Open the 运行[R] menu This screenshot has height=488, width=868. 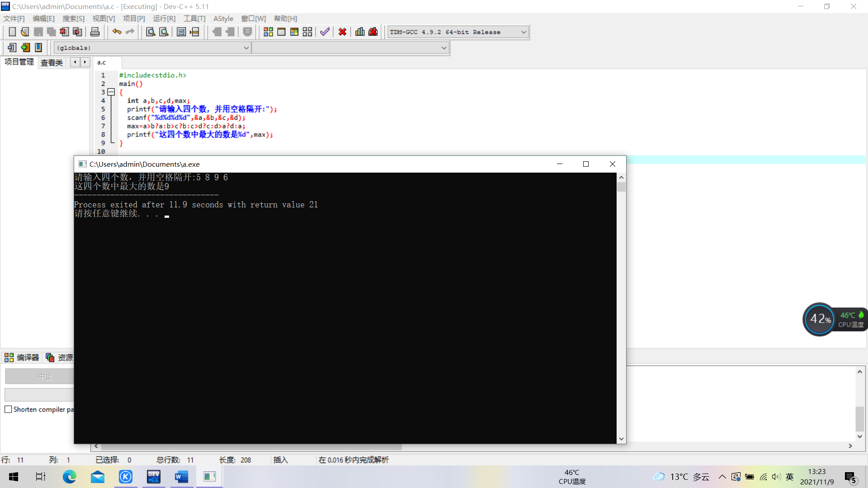pos(164,19)
